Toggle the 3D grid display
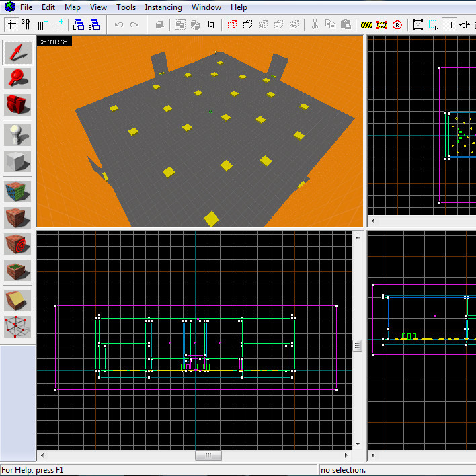The image size is (476, 476). tap(26, 25)
